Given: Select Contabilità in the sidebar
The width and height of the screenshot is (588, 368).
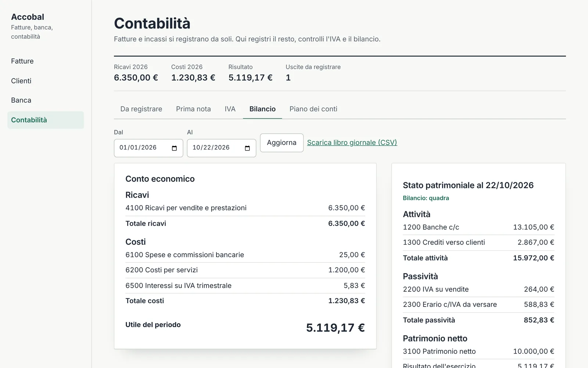Looking at the screenshot, I should [x=46, y=120].
